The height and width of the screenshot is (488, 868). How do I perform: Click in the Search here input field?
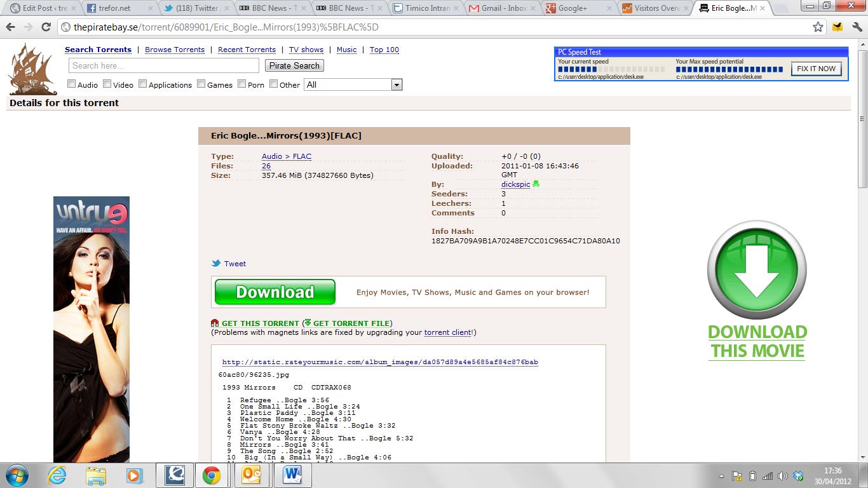(164, 65)
